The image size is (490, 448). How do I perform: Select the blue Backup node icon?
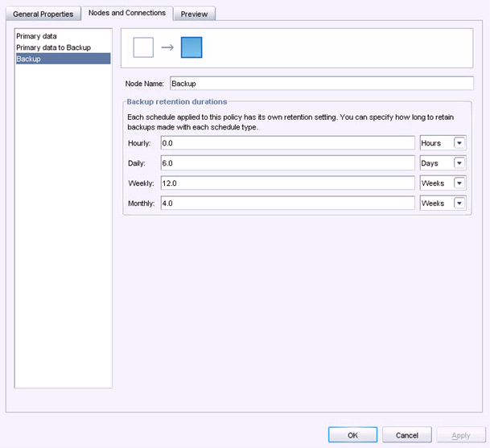coord(191,47)
